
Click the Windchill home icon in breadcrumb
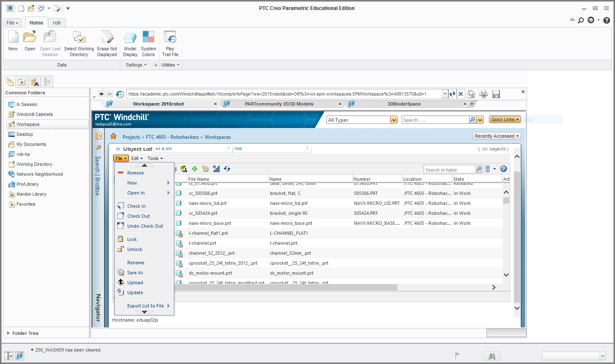[x=114, y=136]
